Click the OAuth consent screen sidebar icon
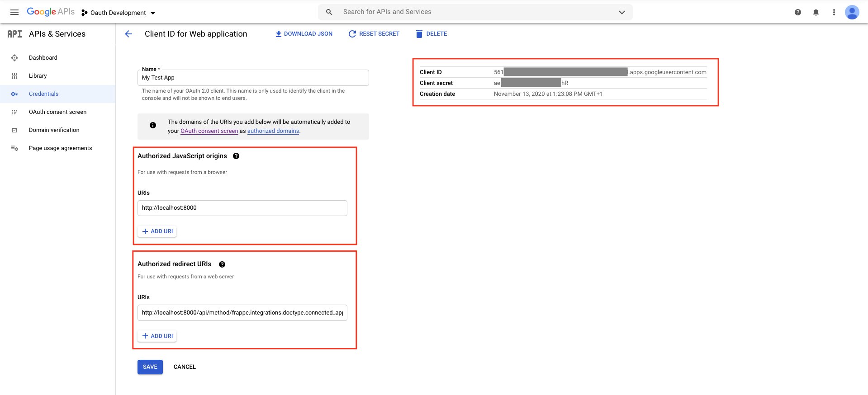Screen dimensions: 868x395 coord(14,112)
